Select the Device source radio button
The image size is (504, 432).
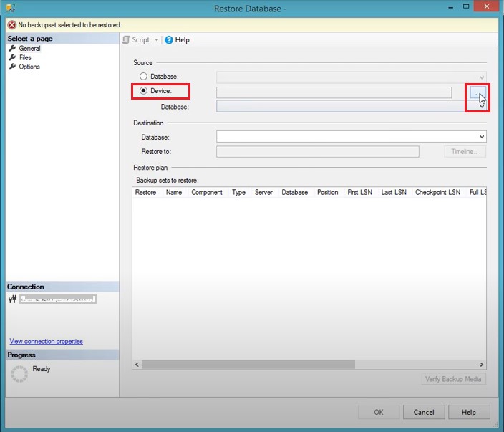tap(144, 92)
